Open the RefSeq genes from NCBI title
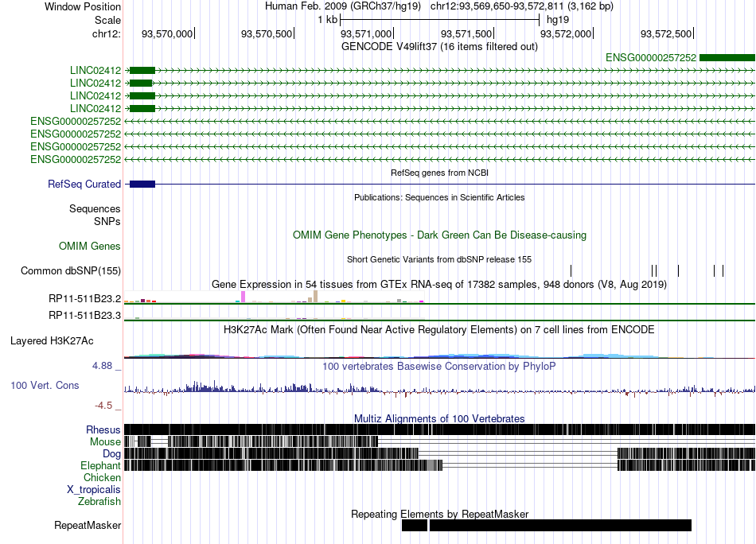Viewport: 756px width, 544px height. [439, 173]
